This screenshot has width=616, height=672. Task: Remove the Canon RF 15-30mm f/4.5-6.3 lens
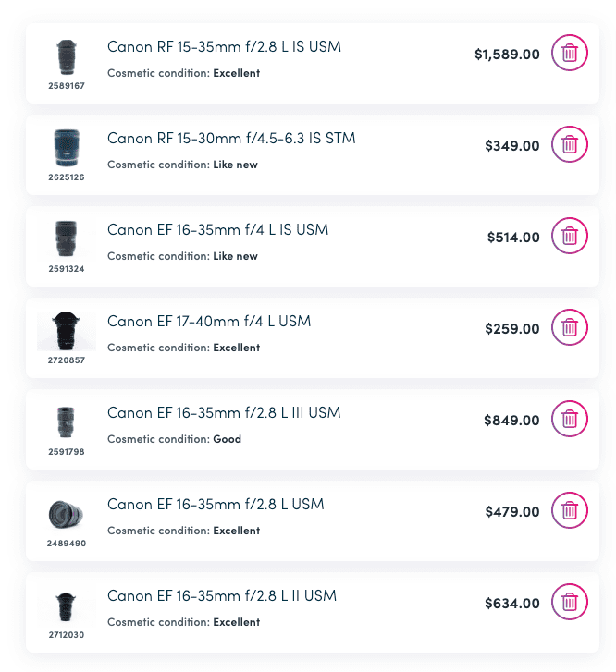tap(570, 145)
